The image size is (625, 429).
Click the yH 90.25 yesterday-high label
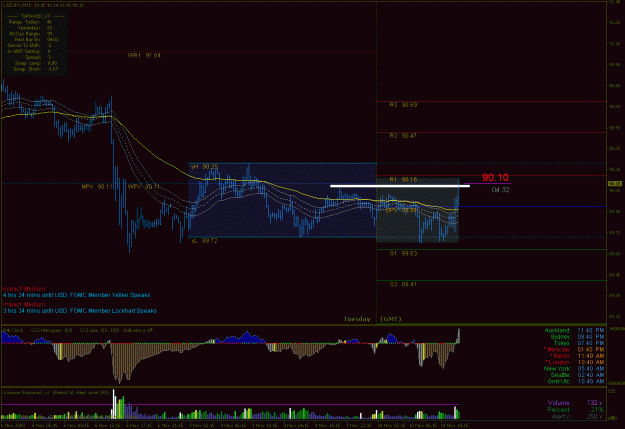click(204, 167)
